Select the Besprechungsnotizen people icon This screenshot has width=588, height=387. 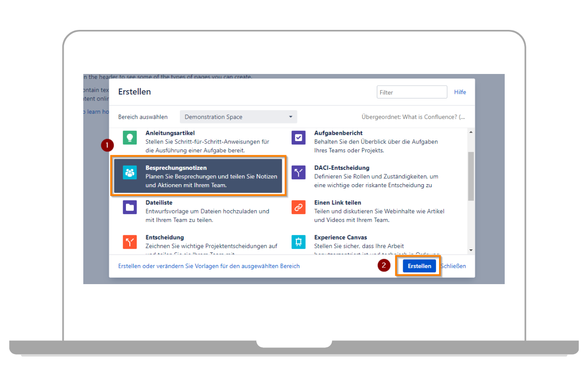130,172
